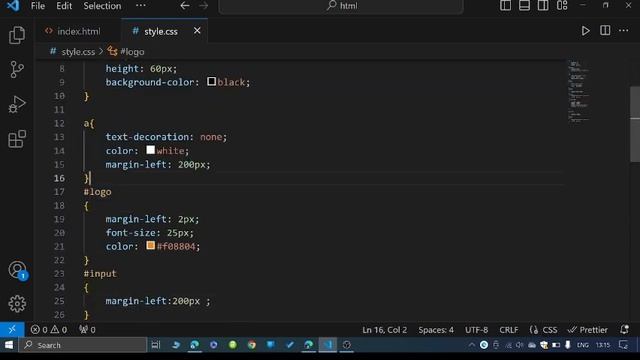The image size is (640, 360).
Task: Go forward with the right arrow
Action: [x=204, y=6]
